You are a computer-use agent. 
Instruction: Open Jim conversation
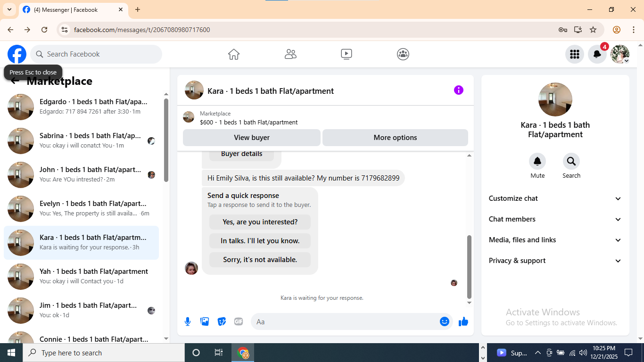click(x=81, y=311)
